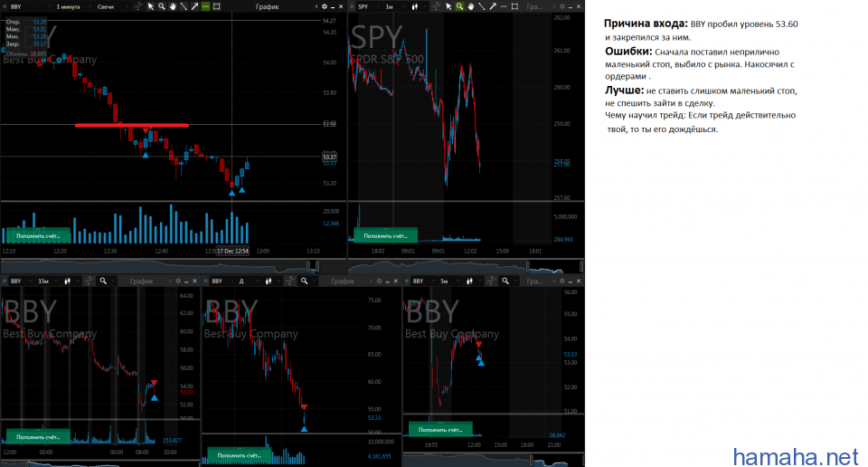The image size is (868, 467).
Task: Open the candlestick chart type dropdown in SPY chart
Action: pyautogui.click(x=419, y=6)
